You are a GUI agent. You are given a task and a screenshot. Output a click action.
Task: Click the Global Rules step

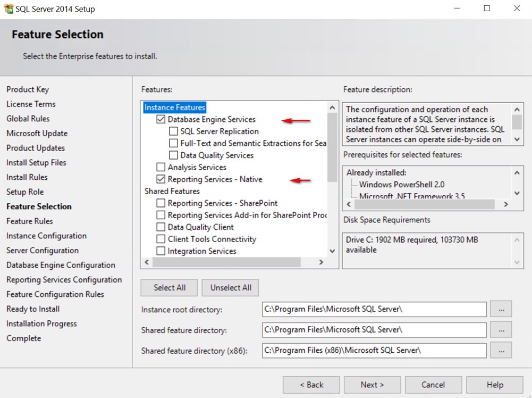tap(28, 119)
